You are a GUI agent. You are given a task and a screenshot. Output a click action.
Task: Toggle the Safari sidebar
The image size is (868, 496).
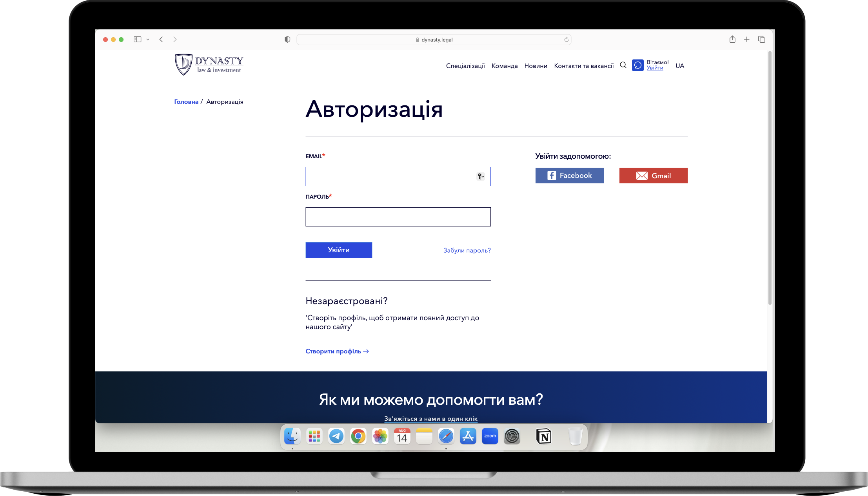[137, 39]
